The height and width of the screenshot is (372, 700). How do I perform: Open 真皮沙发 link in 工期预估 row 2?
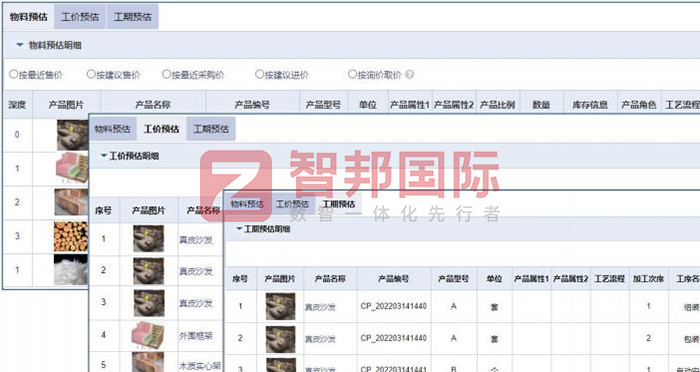pos(320,339)
